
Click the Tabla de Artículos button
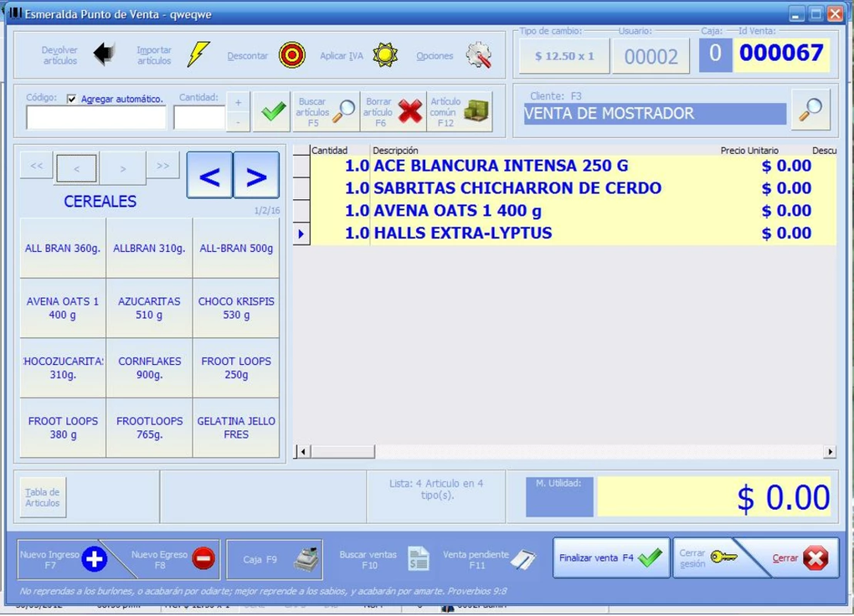(42, 496)
